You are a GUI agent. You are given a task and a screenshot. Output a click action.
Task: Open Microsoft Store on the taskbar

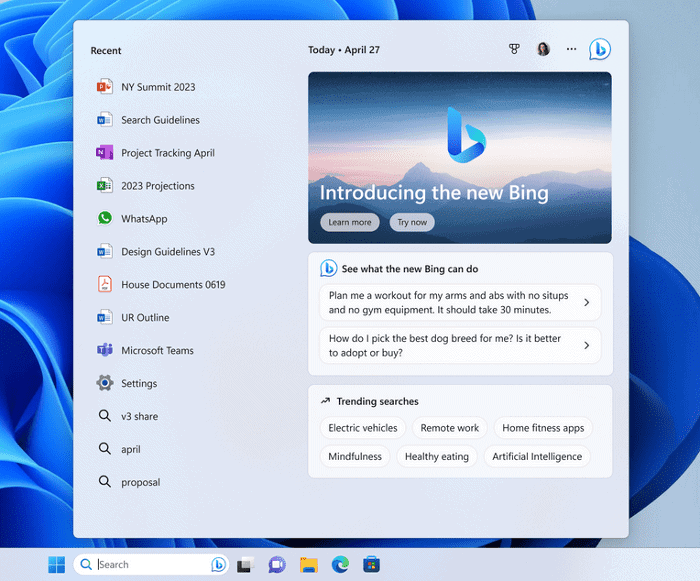click(x=371, y=564)
